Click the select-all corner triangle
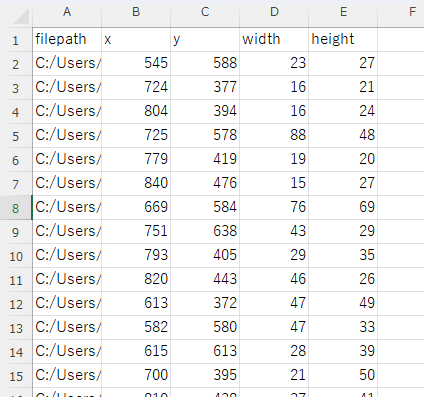The height and width of the screenshot is (397, 424). coord(21,17)
